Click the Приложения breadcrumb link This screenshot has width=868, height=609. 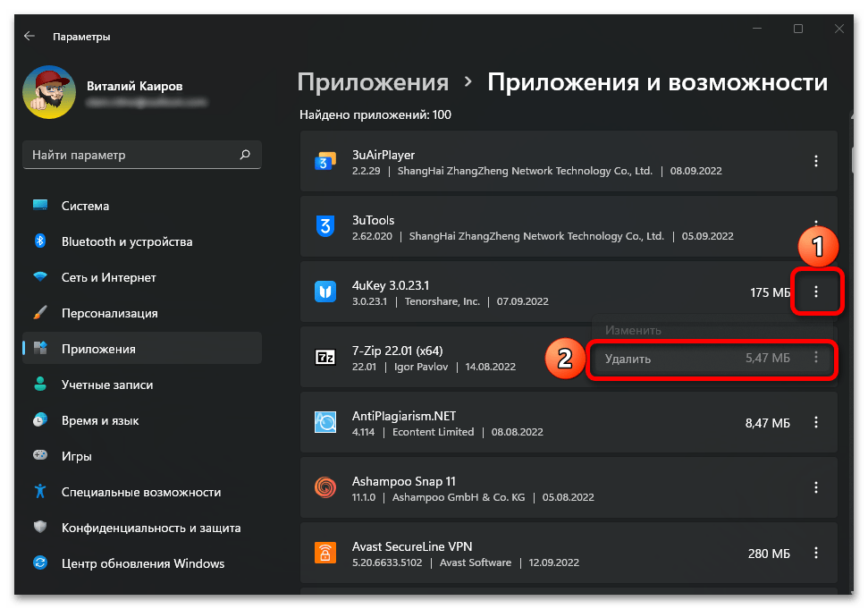(x=373, y=82)
